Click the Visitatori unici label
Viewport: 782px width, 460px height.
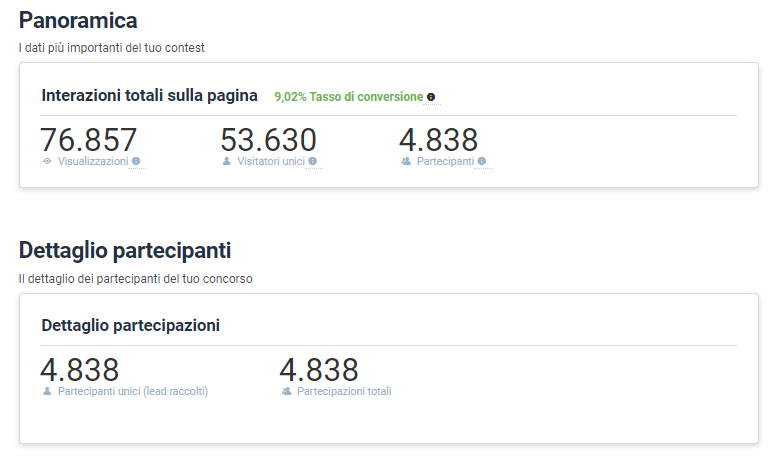pos(271,161)
